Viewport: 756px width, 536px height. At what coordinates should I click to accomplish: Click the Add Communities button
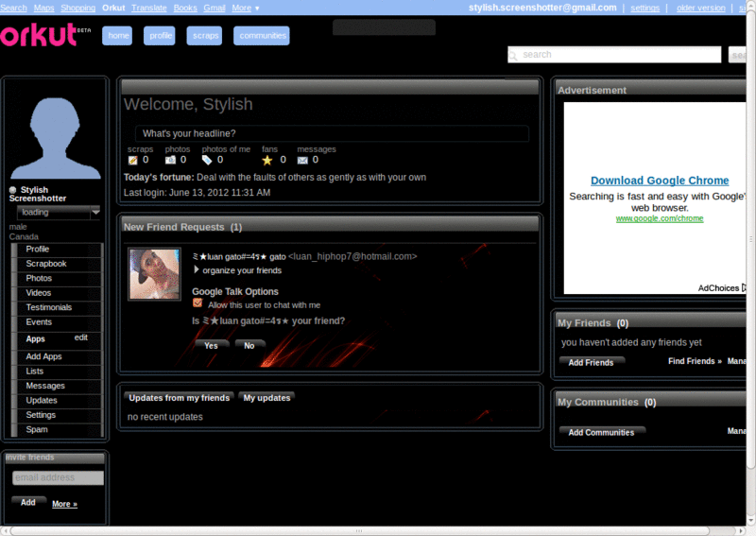(x=601, y=432)
